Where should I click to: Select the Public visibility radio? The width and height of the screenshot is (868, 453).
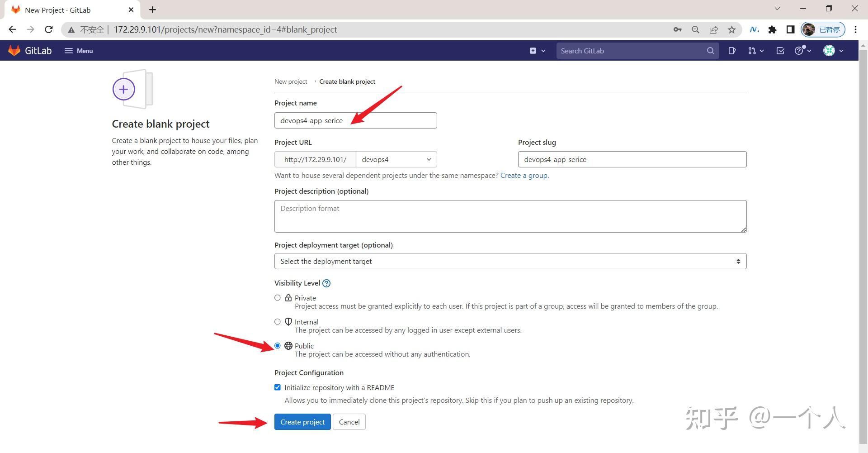tap(278, 346)
